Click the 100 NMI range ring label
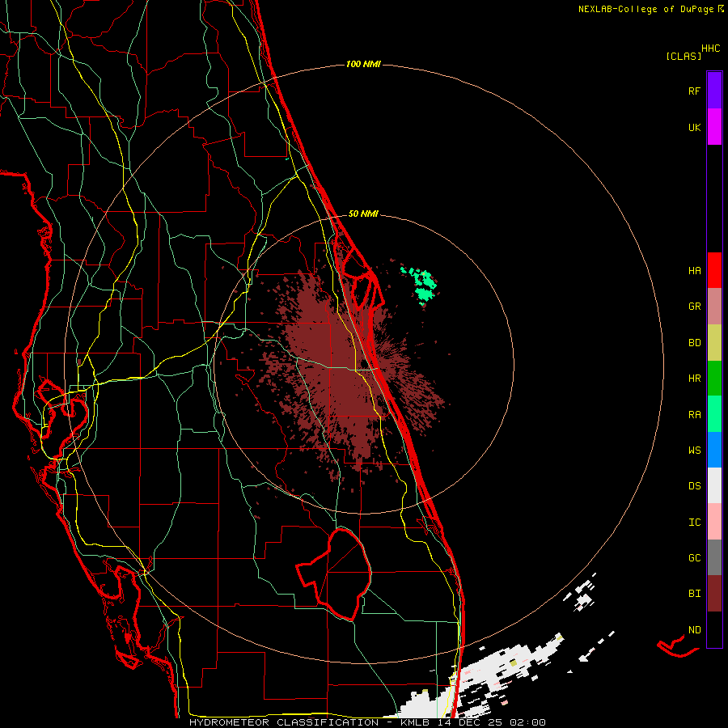728x728 pixels. [x=363, y=64]
